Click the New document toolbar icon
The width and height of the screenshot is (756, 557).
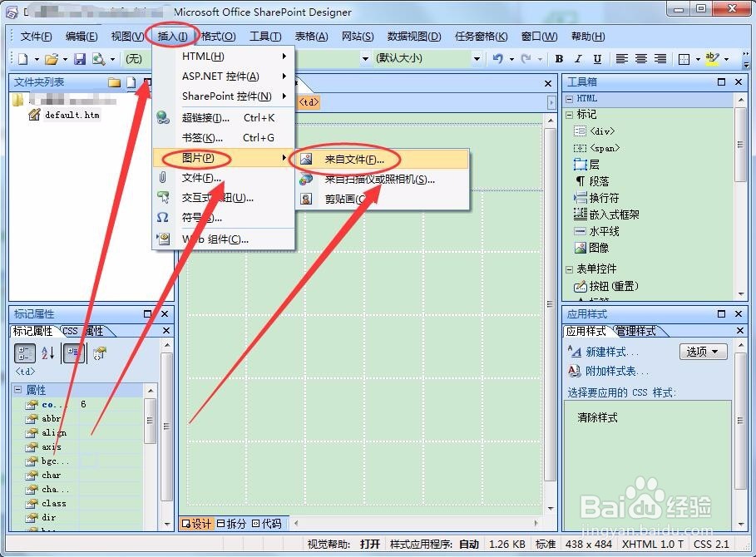pos(23,59)
